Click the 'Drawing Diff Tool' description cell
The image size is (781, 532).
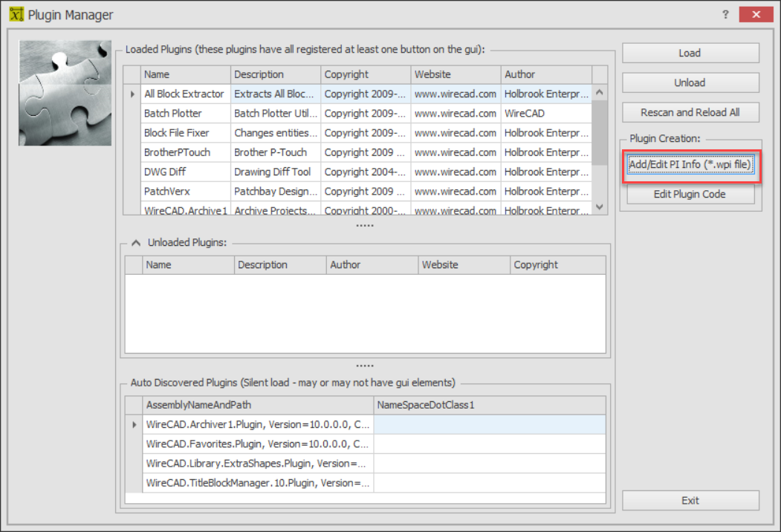tap(276, 172)
